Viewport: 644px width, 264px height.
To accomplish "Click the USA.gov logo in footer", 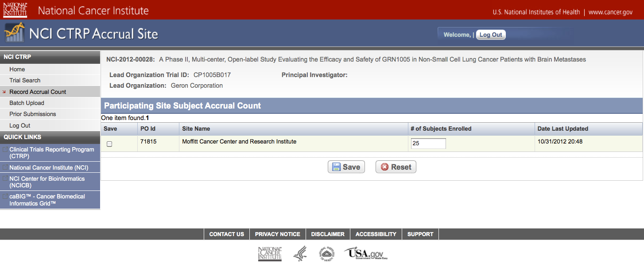I will pyautogui.click(x=366, y=253).
